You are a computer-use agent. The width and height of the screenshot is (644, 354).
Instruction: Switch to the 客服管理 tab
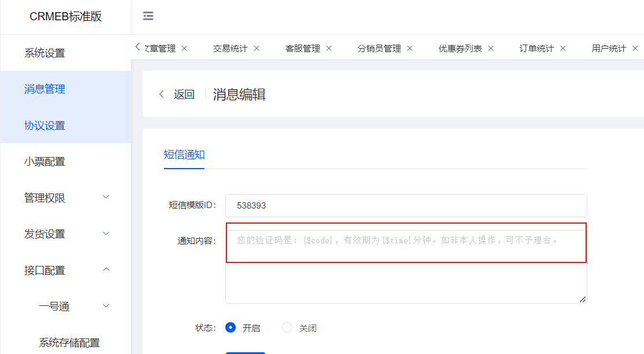pyautogui.click(x=302, y=49)
